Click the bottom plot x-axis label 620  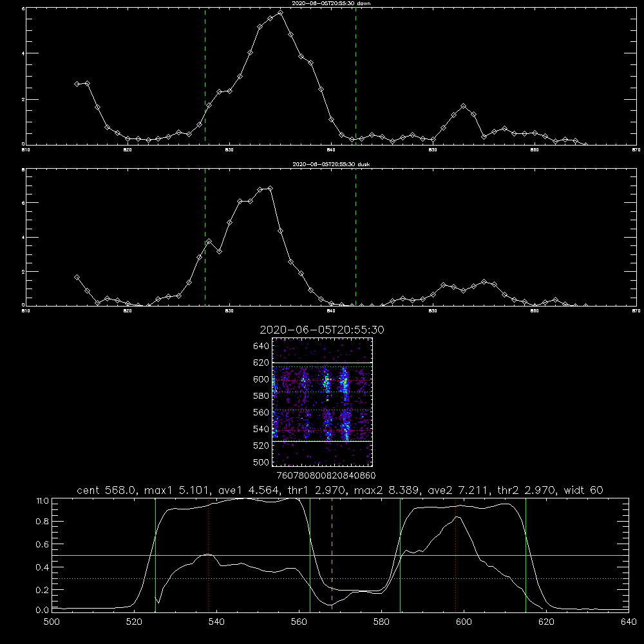click(546, 622)
